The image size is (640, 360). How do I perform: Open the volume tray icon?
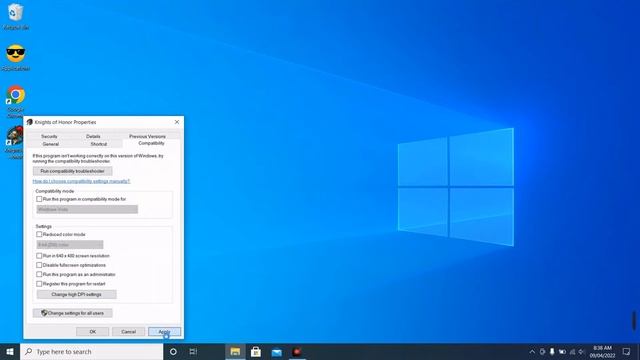(x=582, y=351)
